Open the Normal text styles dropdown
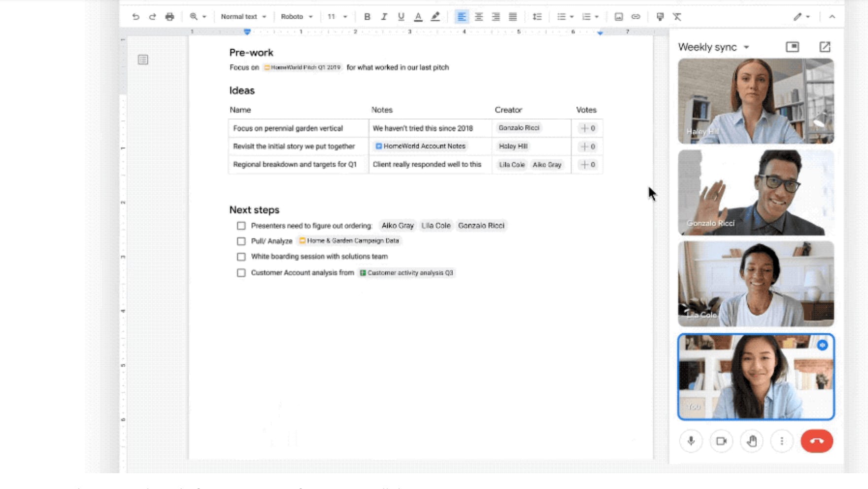868x489 pixels. coord(243,16)
